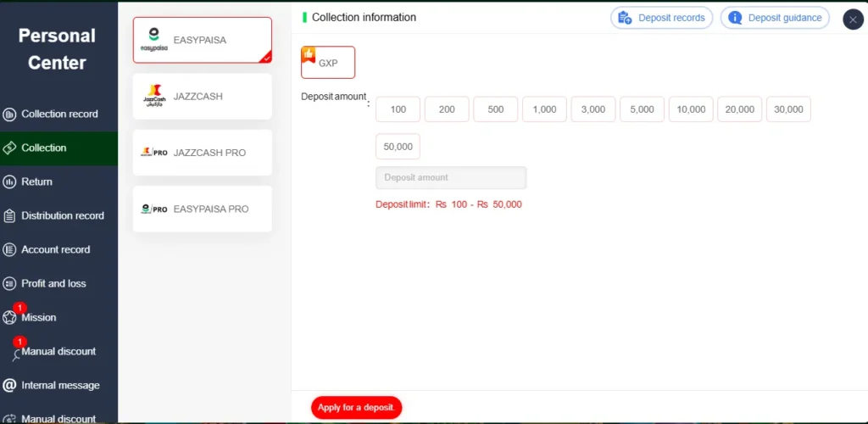Choose JAZZCASH PRO payment method
Image resolution: width=868 pixels, height=424 pixels.
[x=203, y=153]
